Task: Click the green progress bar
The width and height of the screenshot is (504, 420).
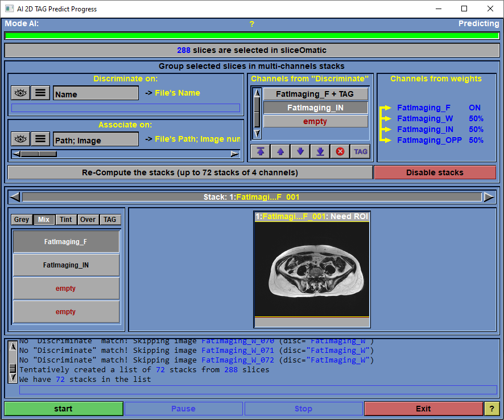Action: click(x=251, y=36)
